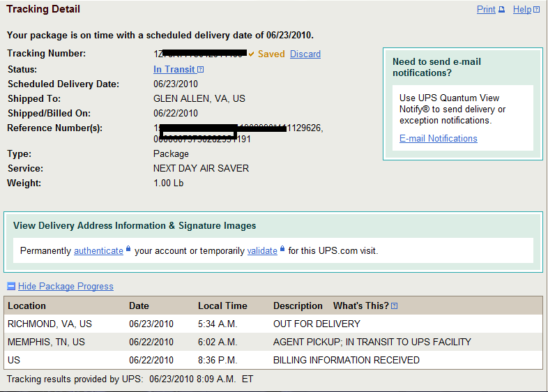Select the OUT FOR DELIVERY progress row
This screenshot has height=392, width=548.
(x=273, y=324)
